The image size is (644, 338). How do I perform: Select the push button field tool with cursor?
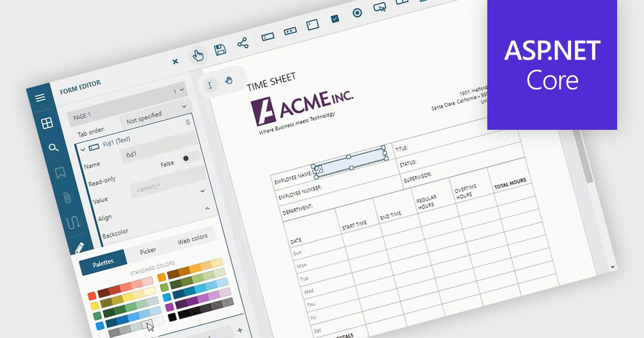pos(379,7)
